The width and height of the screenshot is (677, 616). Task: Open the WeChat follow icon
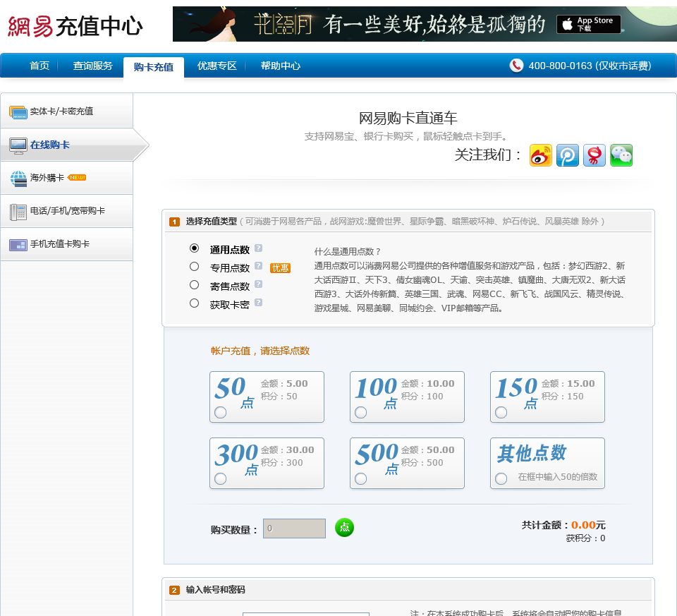621,155
